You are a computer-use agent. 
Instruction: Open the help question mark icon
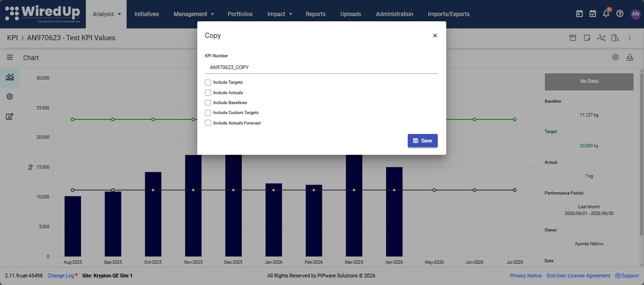tap(619, 14)
